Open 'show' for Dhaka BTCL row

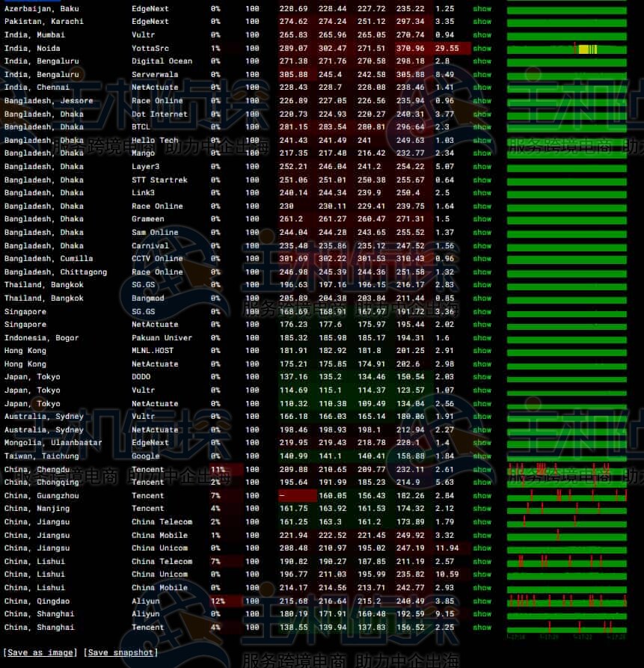click(x=482, y=127)
